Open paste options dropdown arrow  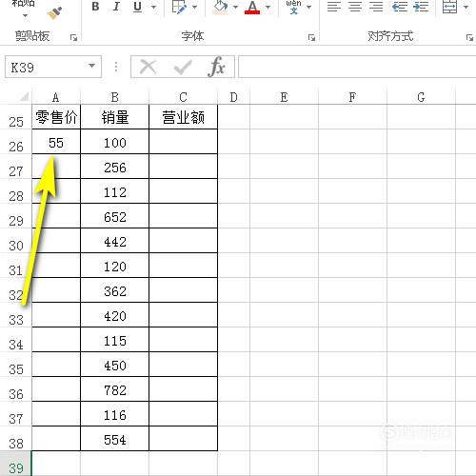coord(25,15)
